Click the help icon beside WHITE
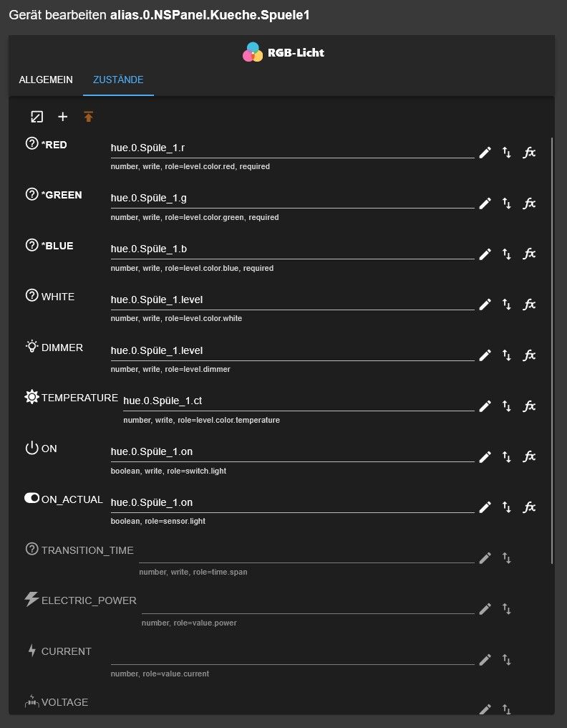This screenshot has width=567, height=728. click(x=31, y=296)
